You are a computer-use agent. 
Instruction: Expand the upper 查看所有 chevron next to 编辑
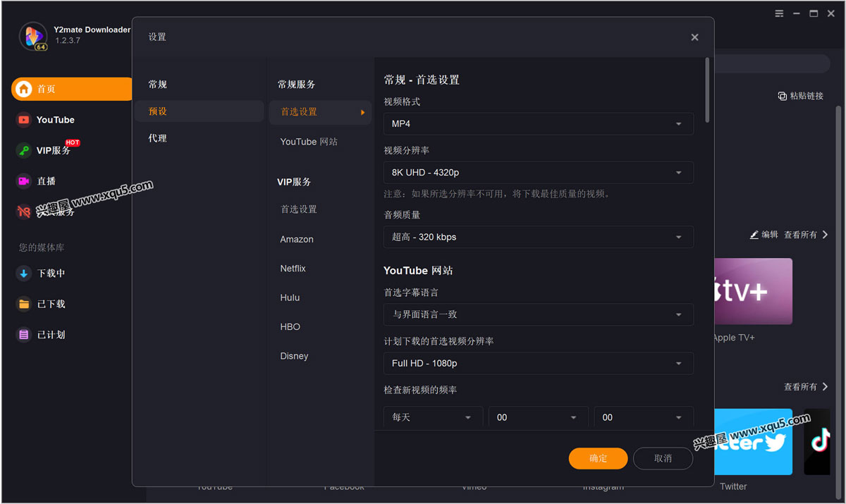(826, 235)
